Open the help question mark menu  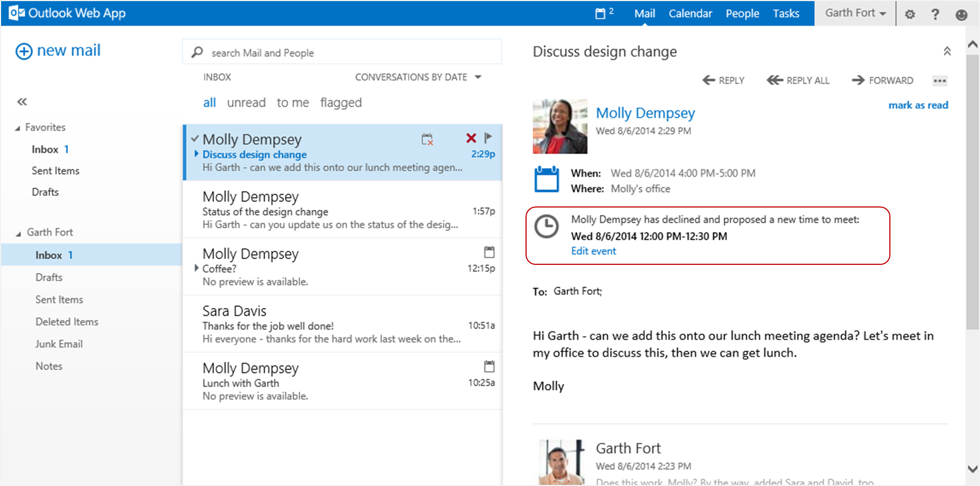coord(935,14)
